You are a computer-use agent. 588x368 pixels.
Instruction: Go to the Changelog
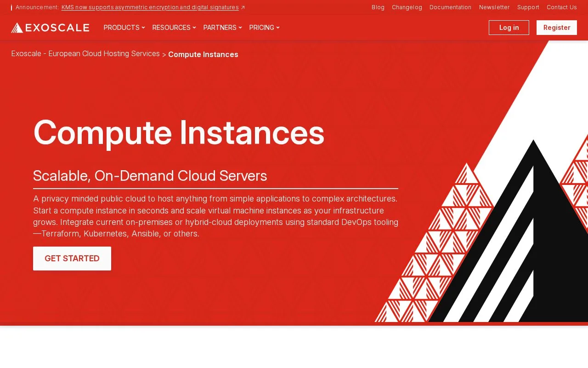[x=407, y=7]
